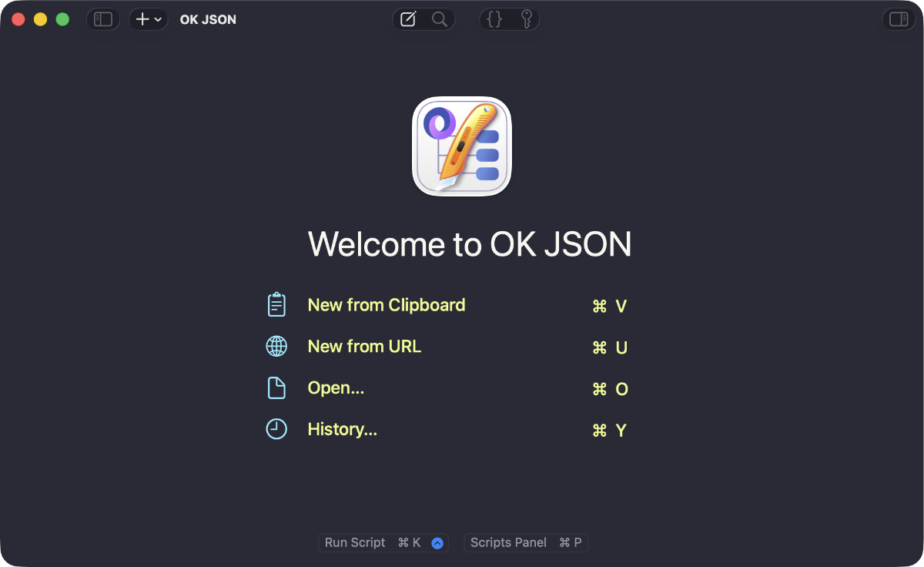
Task: Click the clipboard icon
Action: pos(276,304)
